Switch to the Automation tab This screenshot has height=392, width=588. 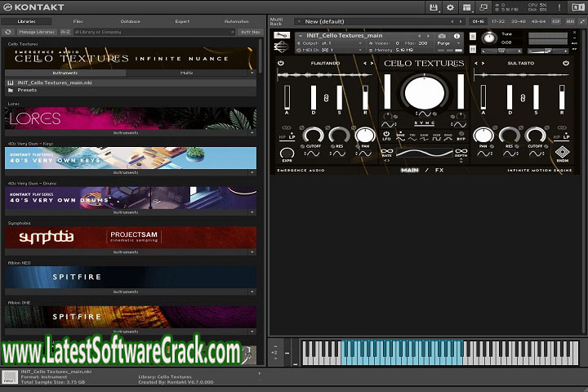click(x=237, y=21)
